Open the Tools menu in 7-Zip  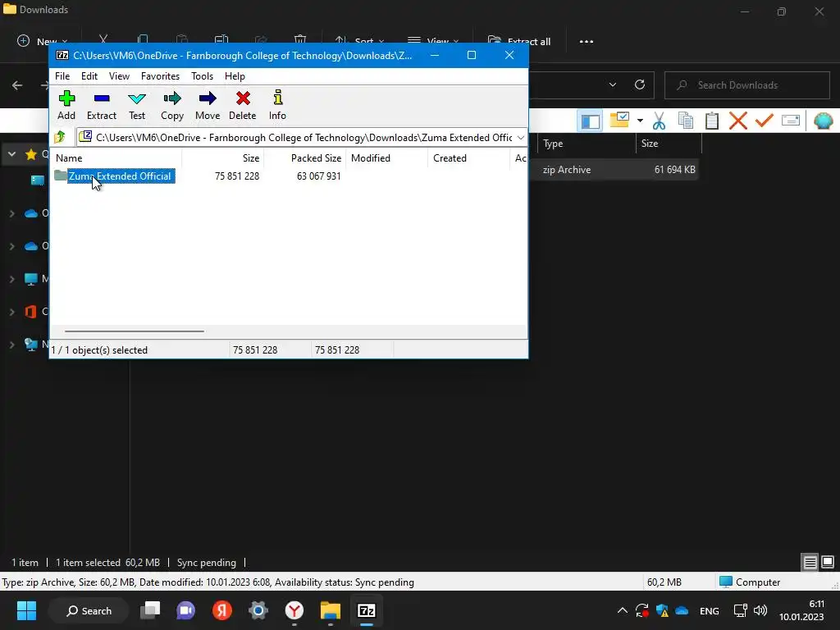coord(202,76)
